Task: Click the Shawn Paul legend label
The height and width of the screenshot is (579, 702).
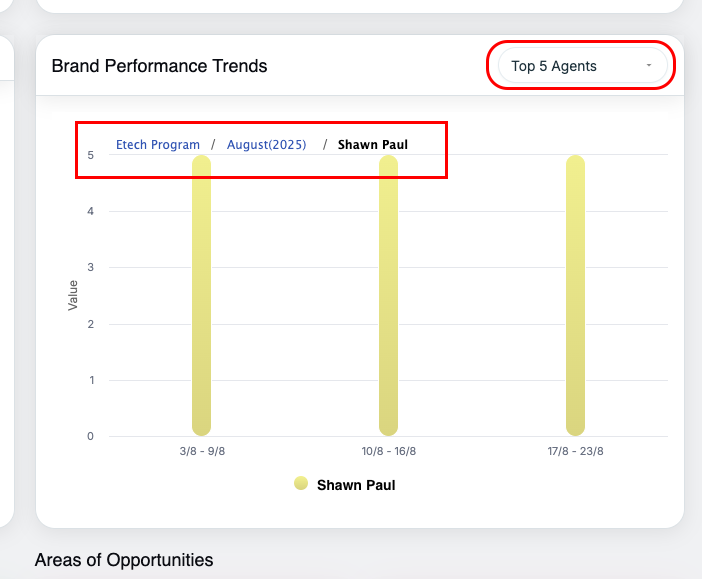Action: pyautogui.click(x=357, y=485)
